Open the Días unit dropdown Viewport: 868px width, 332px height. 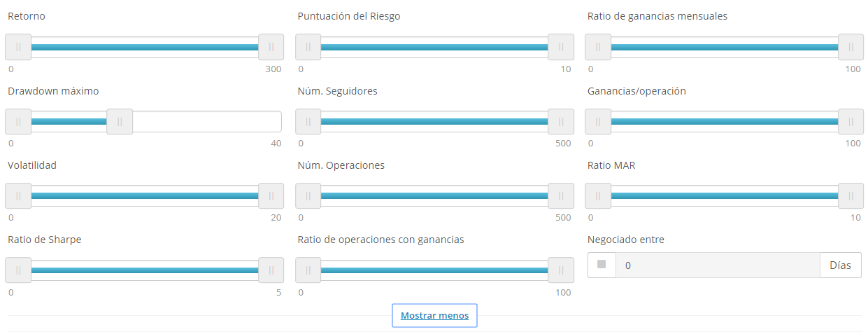coord(841,265)
